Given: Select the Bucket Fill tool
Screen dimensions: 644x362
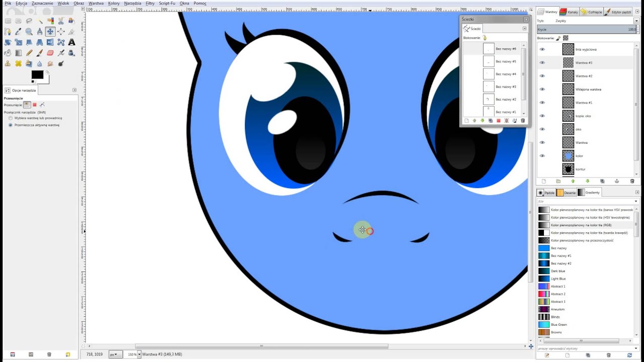Looking at the screenshot, I should click(8, 53).
